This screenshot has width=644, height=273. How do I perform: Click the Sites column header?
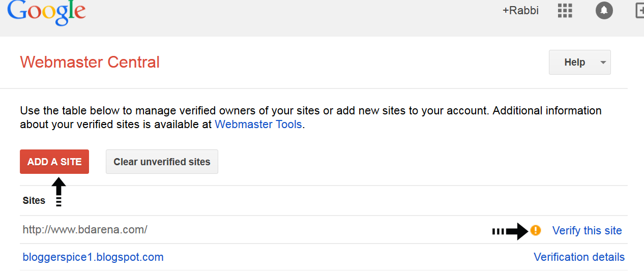[34, 200]
